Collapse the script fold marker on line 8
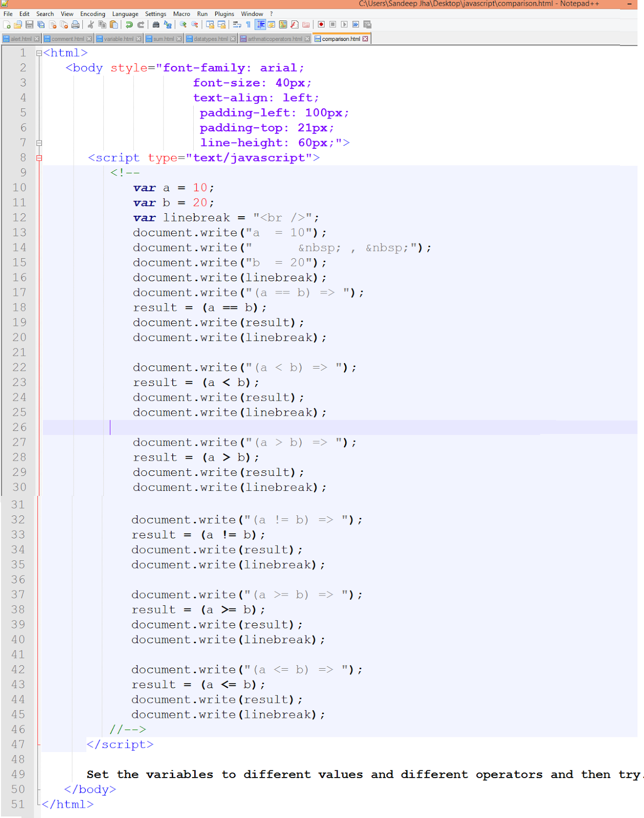 point(39,158)
